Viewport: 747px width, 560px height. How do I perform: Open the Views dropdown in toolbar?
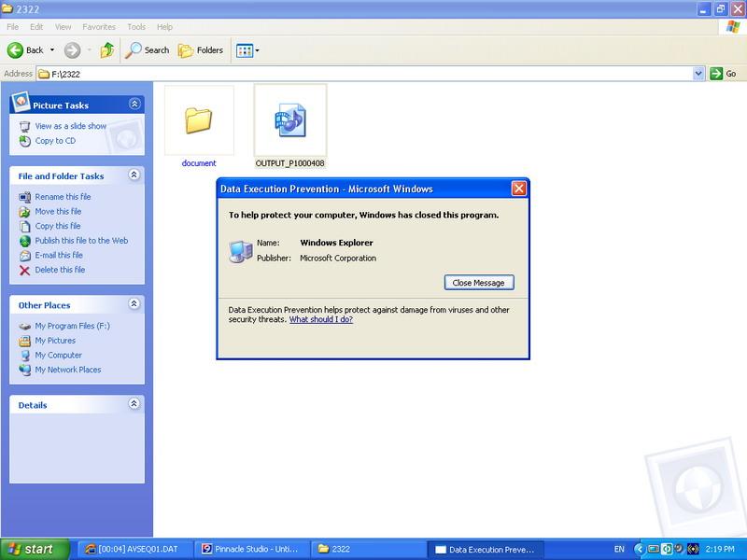247,50
